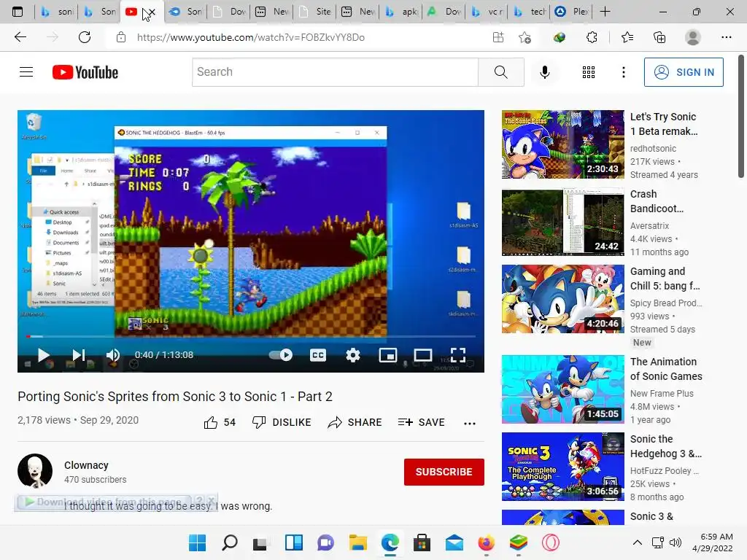Switch to the apk tab
The height and width of the screenshot is (560, 747).
click(402, 12)
